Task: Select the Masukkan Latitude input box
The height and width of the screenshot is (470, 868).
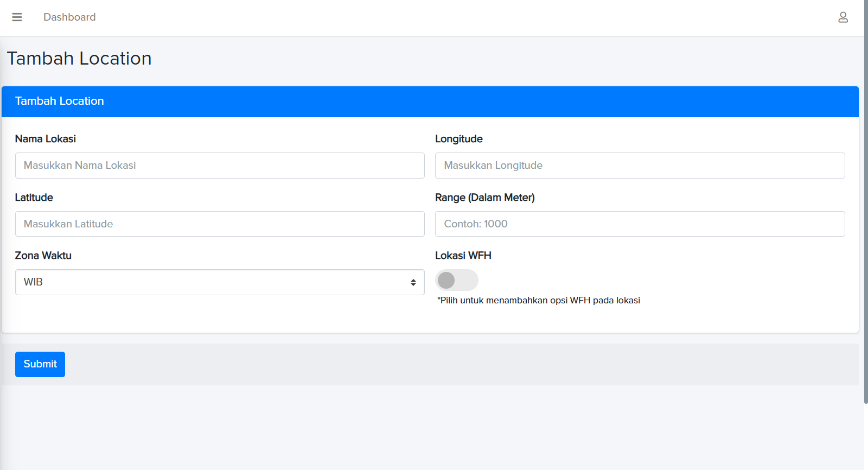Action: tap(220, 224)
